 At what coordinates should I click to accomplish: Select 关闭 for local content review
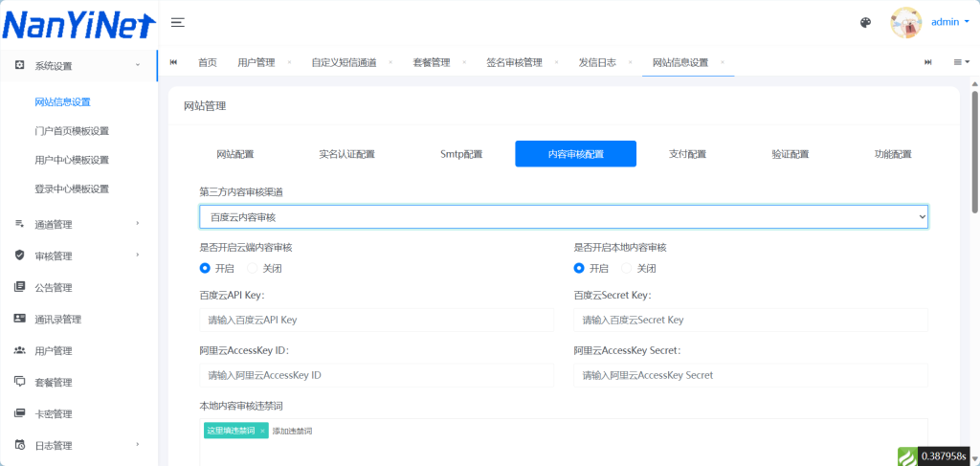click(x=627, y=268)
